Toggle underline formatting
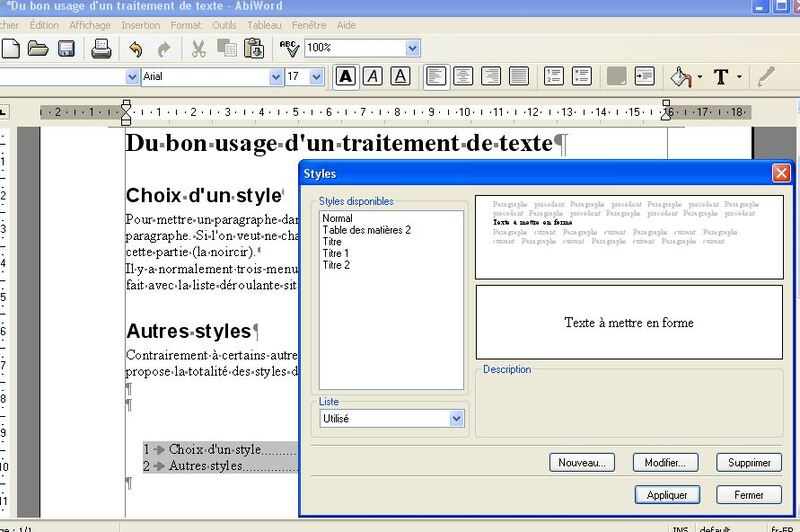The image size is (800, 532). (x=401, y=77)
